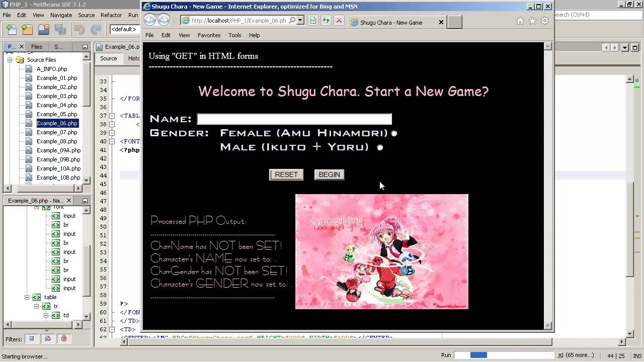Click the BEGIN button on the form
Image resolution: width=644 pixels, height=362 pixels.
coord(329,174)
